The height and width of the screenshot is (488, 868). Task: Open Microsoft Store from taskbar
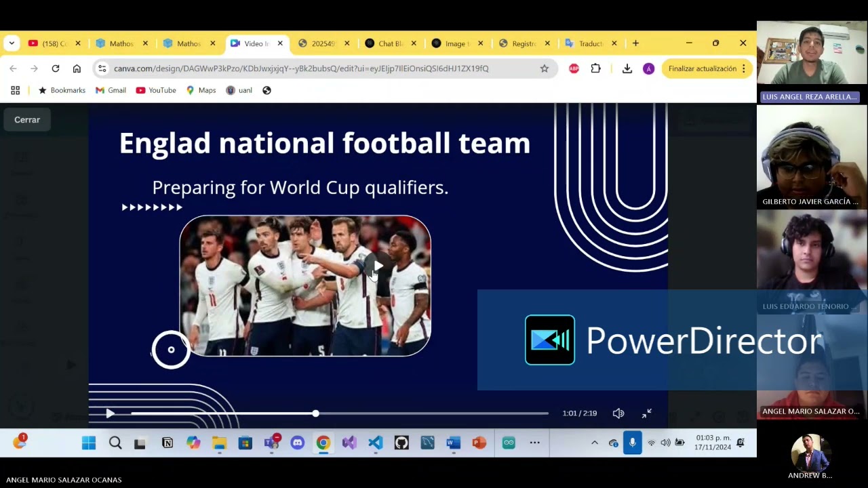(x=245, y=443)
